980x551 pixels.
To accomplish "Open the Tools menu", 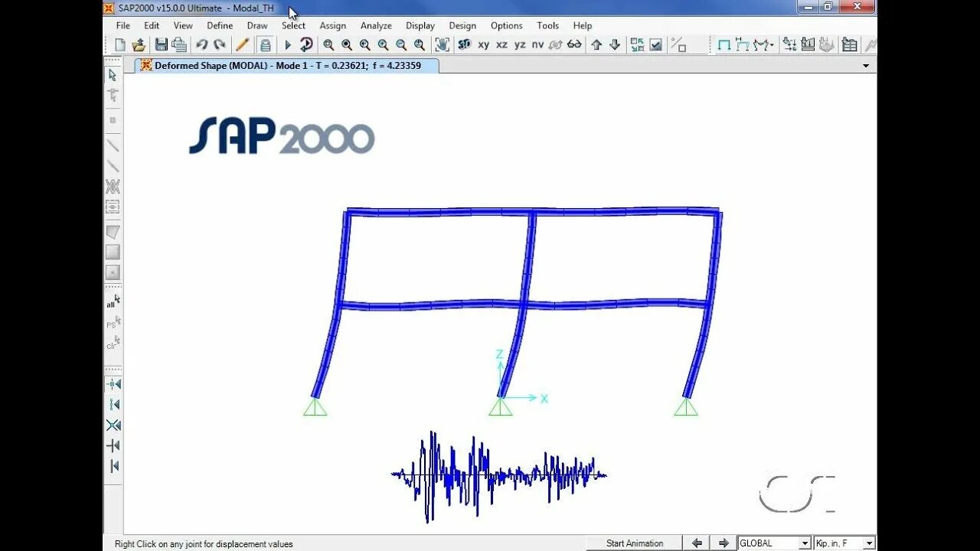I will point(547,25).
